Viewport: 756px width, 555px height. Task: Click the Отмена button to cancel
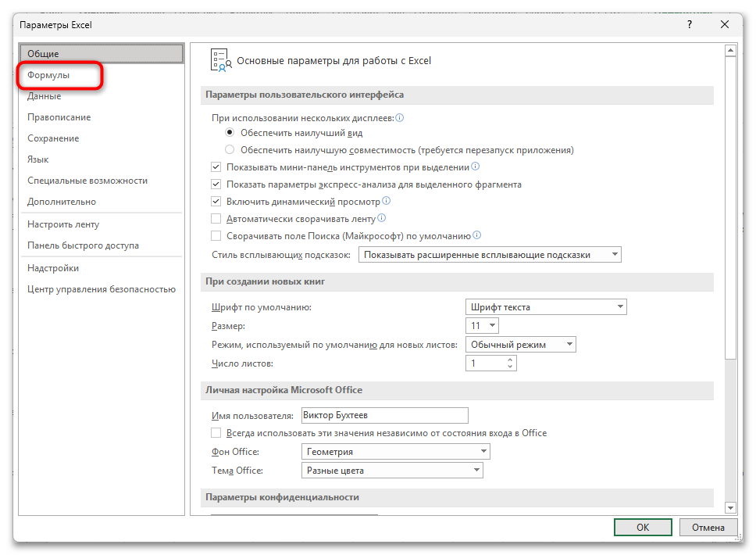707,527
